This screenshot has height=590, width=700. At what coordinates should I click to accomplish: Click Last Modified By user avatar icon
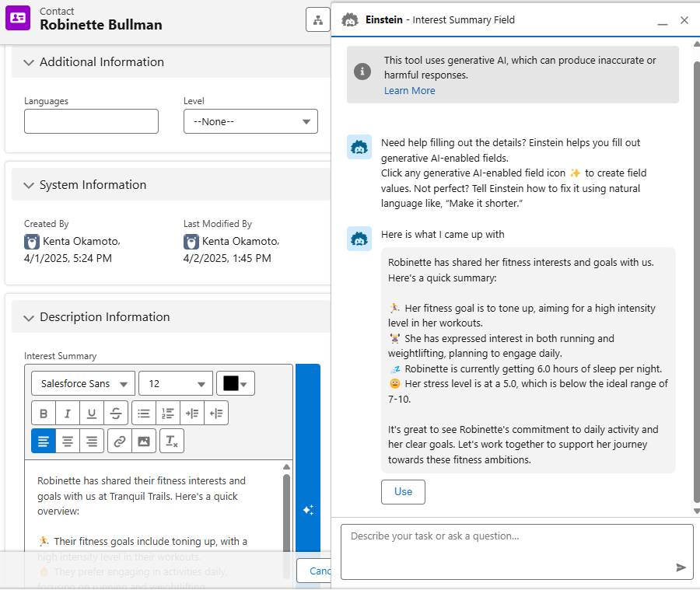click(191, 242)
